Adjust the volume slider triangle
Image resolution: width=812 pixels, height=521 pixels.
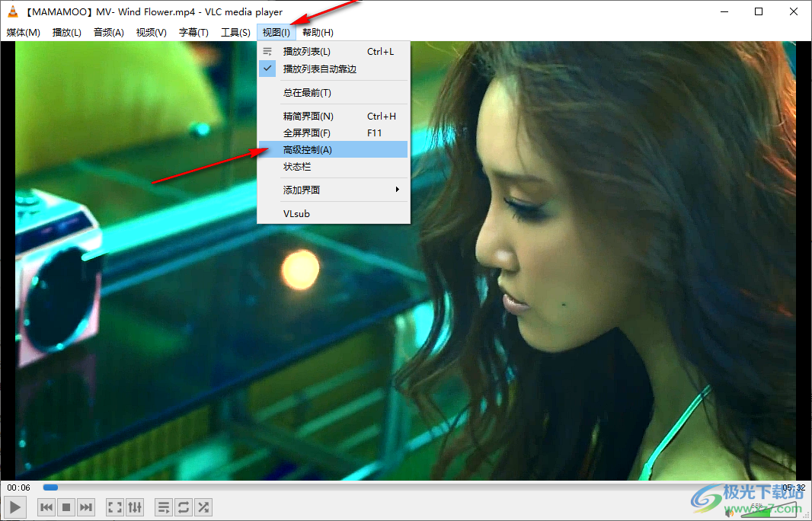771,510
